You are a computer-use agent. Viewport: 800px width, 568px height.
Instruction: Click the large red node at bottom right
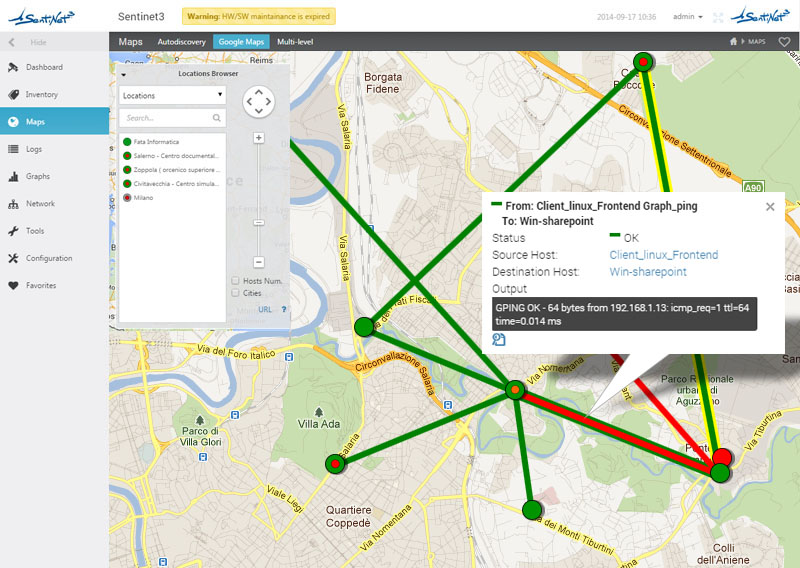point(722,457)
